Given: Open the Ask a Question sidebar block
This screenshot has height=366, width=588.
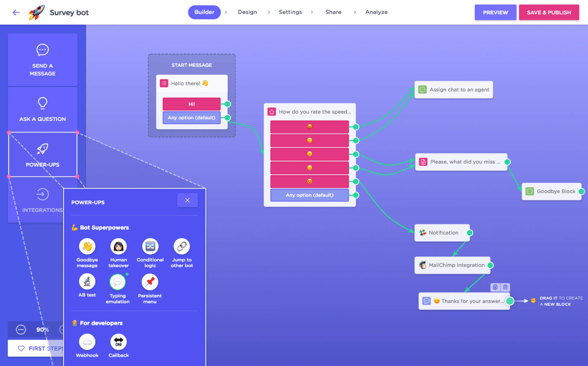Looking at the screenshot, I should (x=43, y=109).
